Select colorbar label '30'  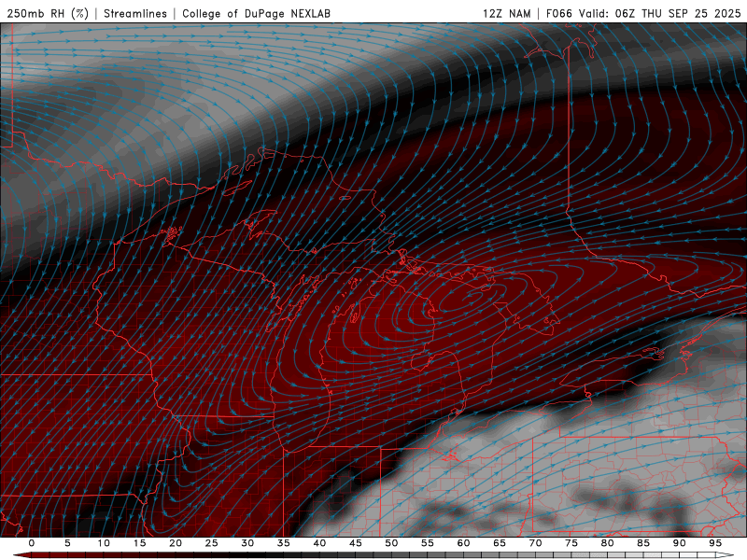coord(247,543)
